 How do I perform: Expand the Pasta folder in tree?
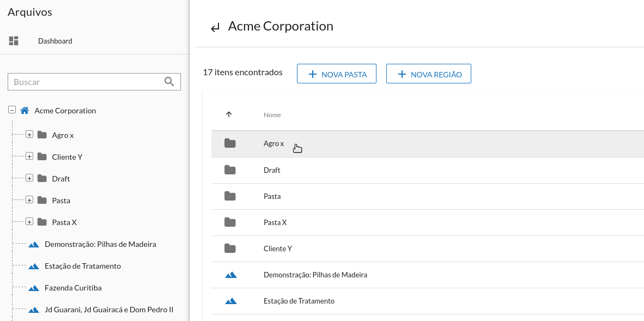coord(29,200)
